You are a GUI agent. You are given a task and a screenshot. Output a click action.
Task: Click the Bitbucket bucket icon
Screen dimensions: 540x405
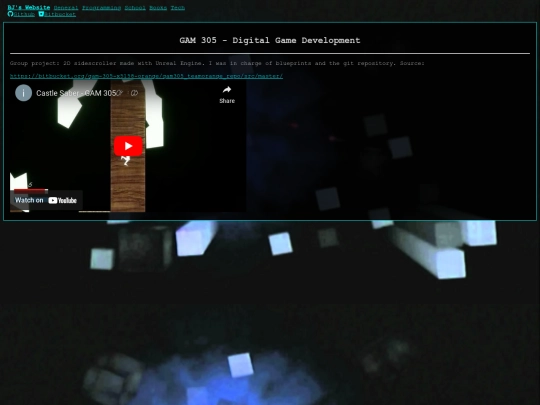click(x=41, y=14)
